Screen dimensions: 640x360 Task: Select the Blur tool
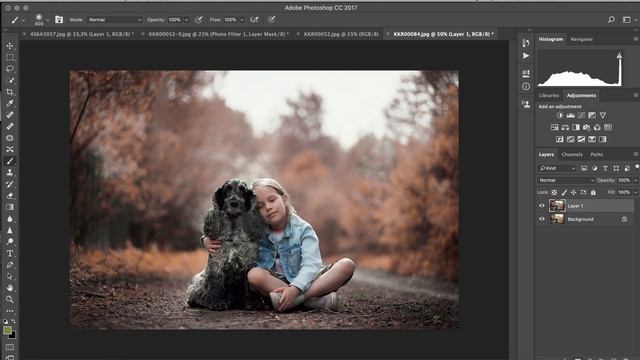click(10, 219)
